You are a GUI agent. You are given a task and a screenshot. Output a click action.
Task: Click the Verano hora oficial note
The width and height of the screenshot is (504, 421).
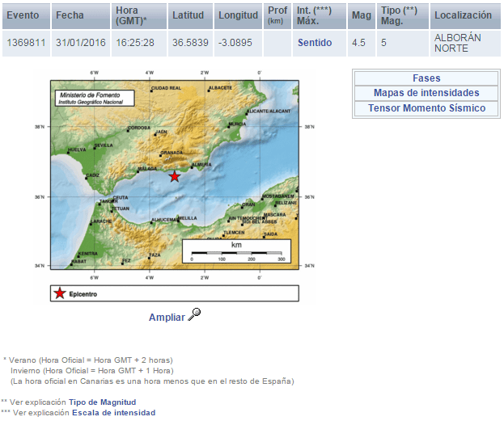coord(91,360)
